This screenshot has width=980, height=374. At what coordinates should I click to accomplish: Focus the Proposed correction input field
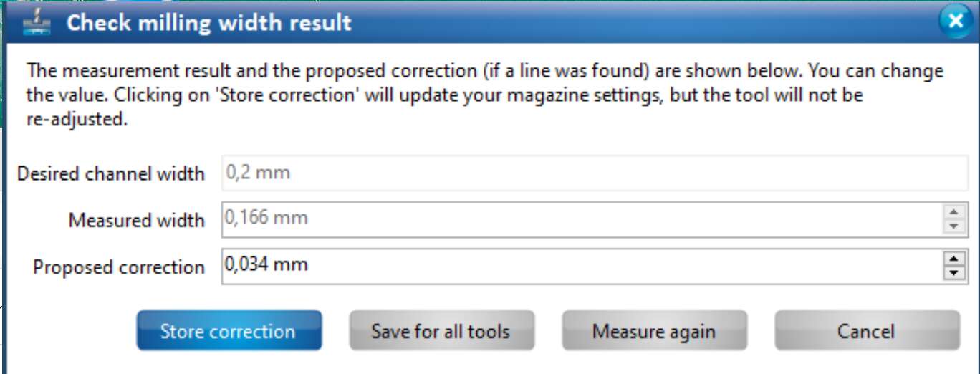pyautogui.click(x=573, y=266)
